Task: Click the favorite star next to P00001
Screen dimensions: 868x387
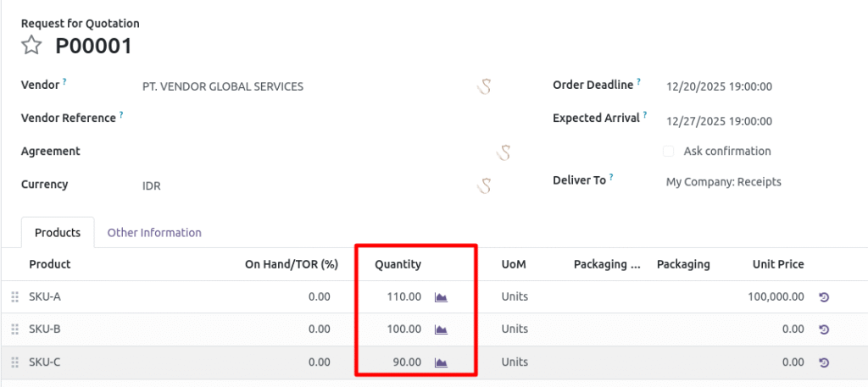Action: coord(31,46)
